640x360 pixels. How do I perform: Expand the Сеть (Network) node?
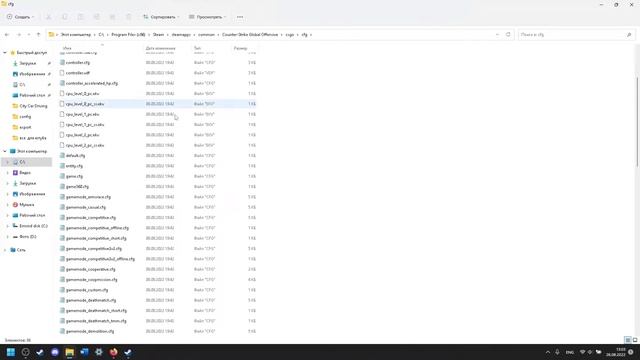(x=5, y=250)
